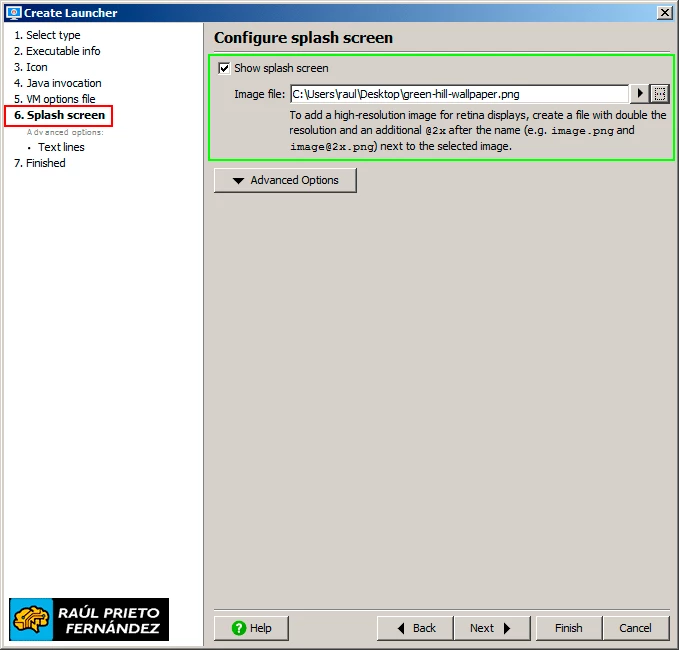Go to step 1. Select type
This screenshot has height=650, width=679.
tap(47, 35)
